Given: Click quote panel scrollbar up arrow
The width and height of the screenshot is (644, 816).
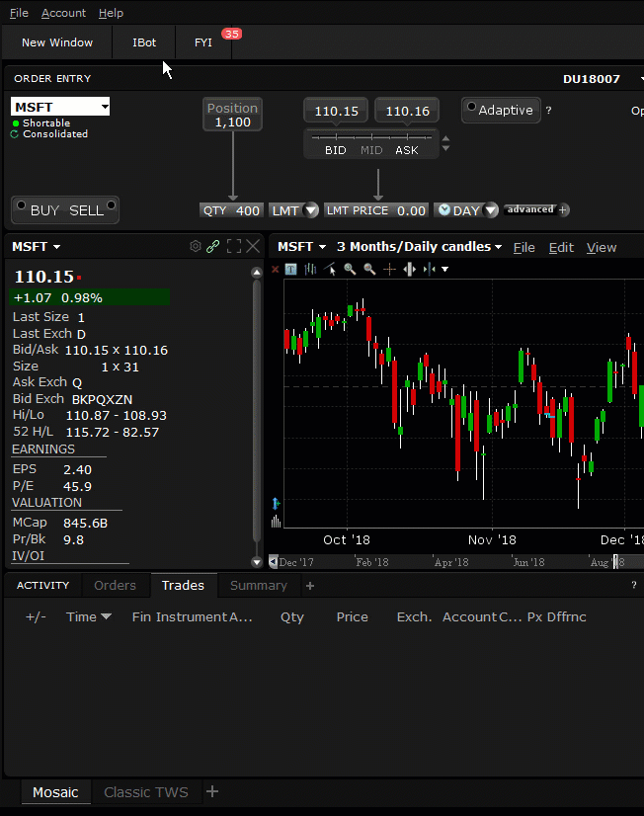Looking at the screenshot, I should pyautogui.click(x=257, y=273).
